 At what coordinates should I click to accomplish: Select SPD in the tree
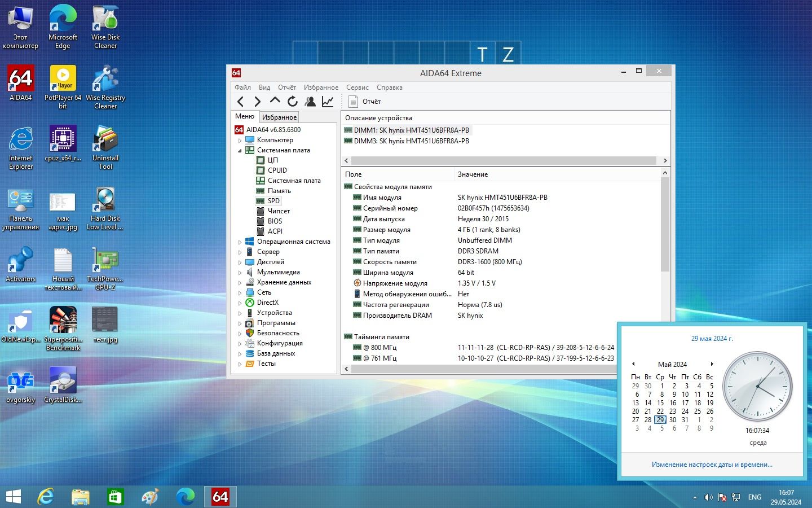(x=273, y=201)
